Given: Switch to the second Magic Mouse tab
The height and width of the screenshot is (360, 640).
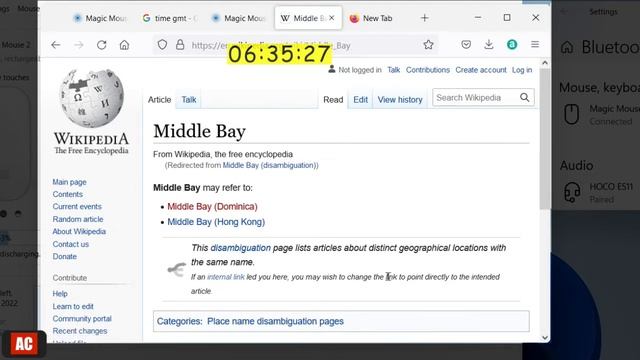Looking at the screenshot, I should coord(239,18).
